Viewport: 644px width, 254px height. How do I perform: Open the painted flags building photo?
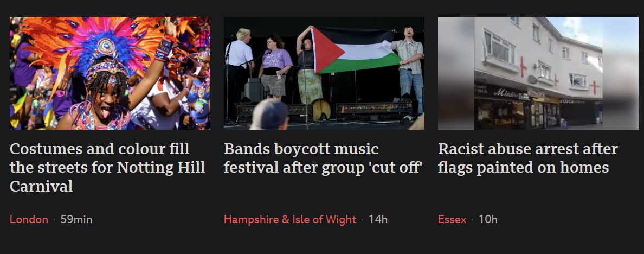coord(538,73)
